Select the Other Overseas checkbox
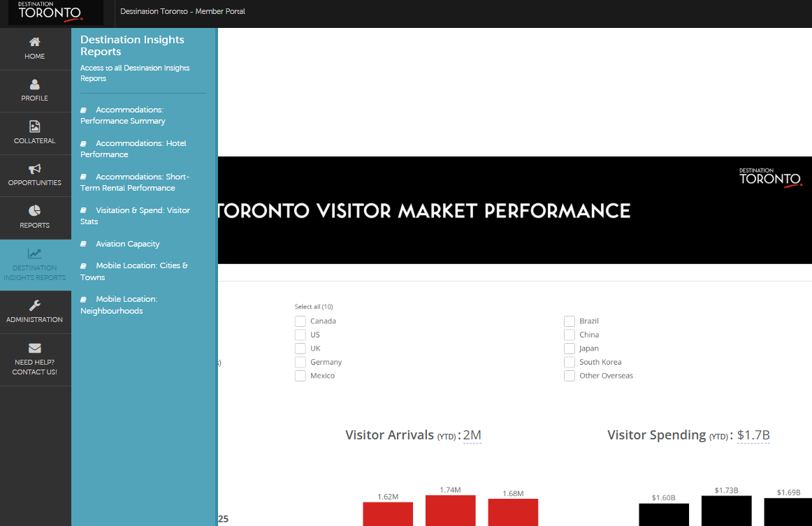The width and height of the screenshot is (812, 526). pyautogui.click(x=570, y=375)
